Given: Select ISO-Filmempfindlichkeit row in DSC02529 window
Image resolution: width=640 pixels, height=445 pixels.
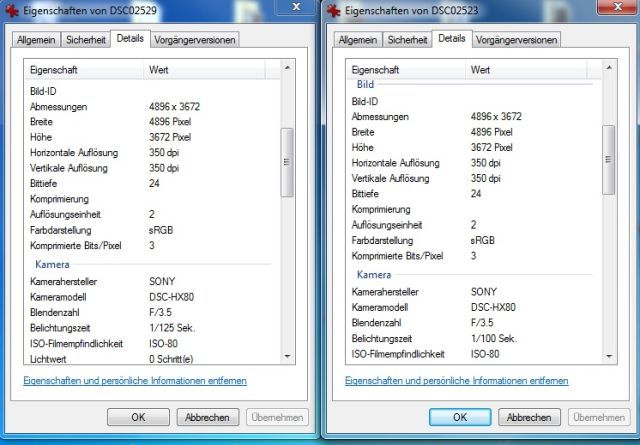Looking at the screenshot, I should [152, 344].
